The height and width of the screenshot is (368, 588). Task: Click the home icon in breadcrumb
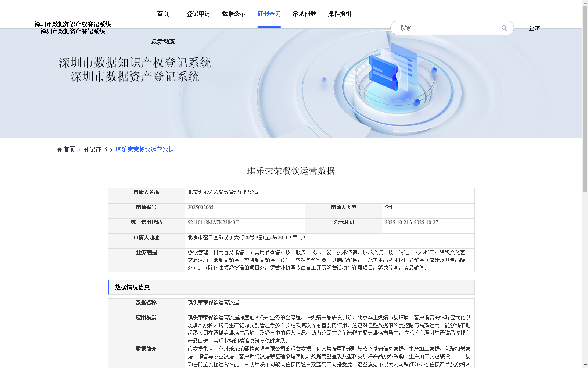pyautogui.click(x=60, y=149)
